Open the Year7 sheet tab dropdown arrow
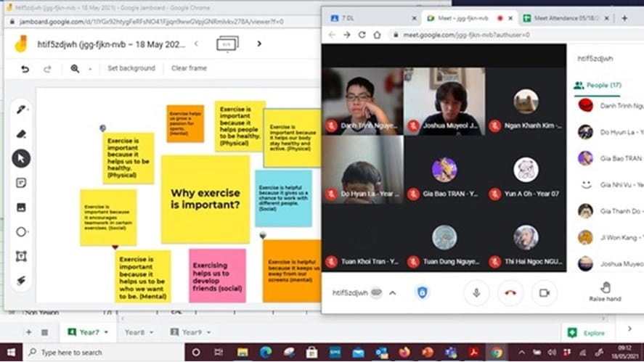The image size is (644, 362). [106, 332]
